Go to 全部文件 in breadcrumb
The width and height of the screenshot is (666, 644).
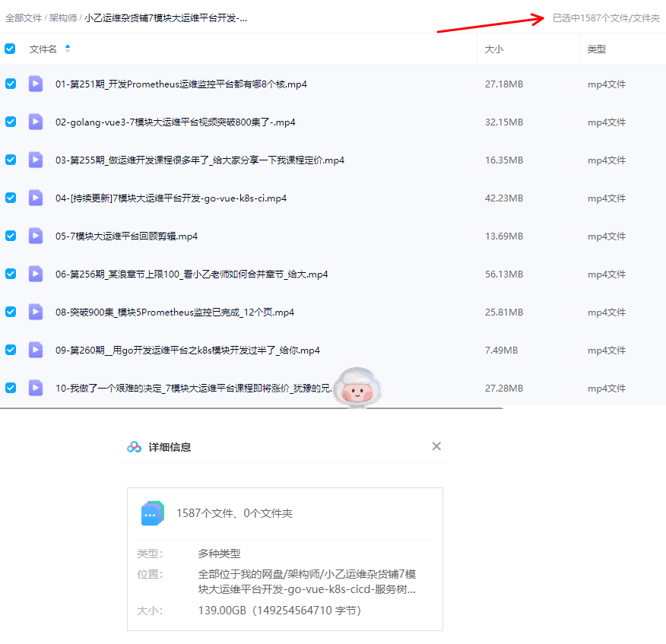[x=24, y=17]
